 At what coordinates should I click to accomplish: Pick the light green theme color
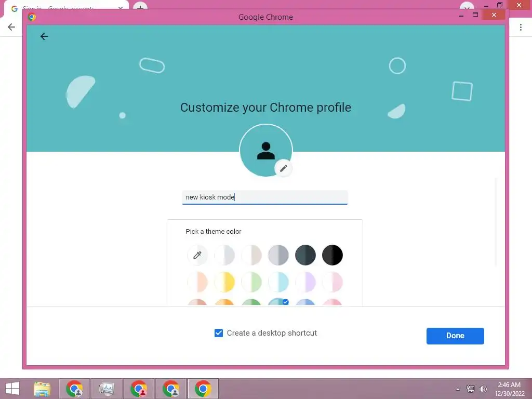click(x=251, y=282)
